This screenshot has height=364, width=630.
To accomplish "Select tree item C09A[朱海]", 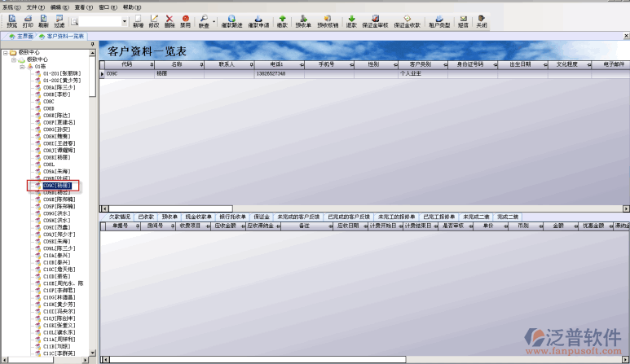I will (x=57, y=171).
